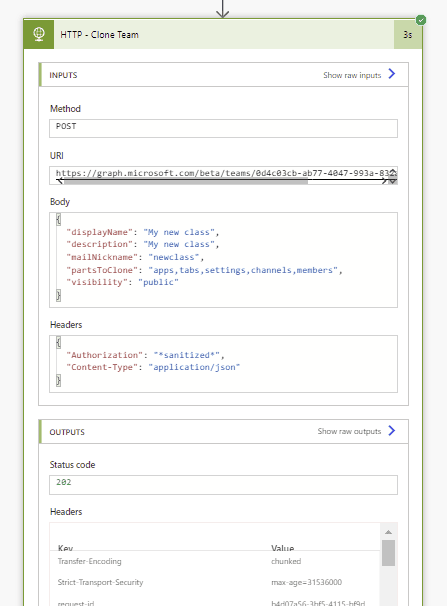
Task: Collapse the OUTPUTS section header
Action: point(223,432)
